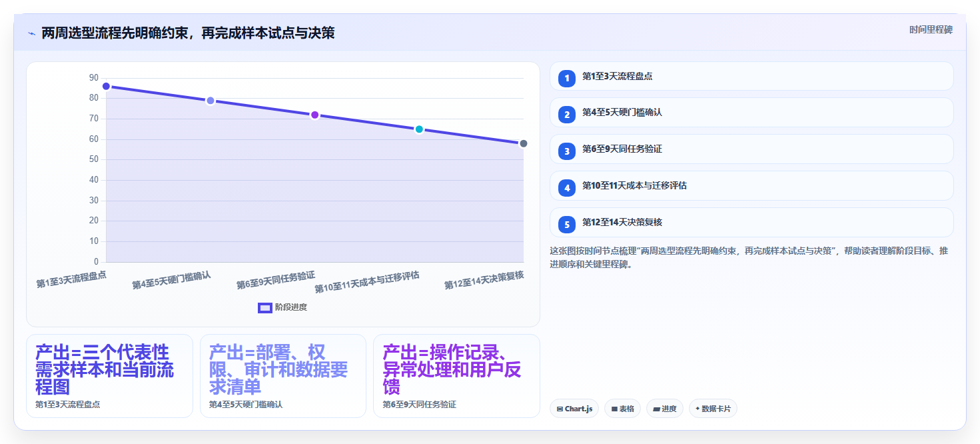Click the description paragraph starting 这张图按时间节点梳理

tap(750, 257)
